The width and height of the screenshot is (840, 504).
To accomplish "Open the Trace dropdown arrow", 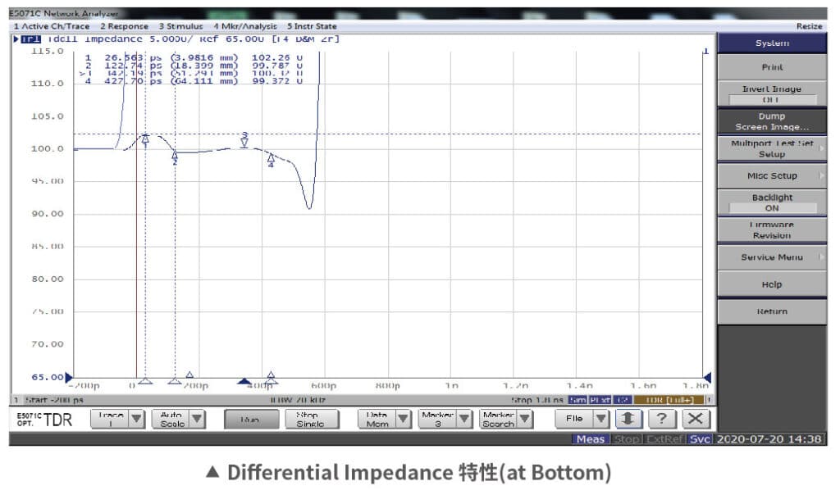I will (137, 419).
